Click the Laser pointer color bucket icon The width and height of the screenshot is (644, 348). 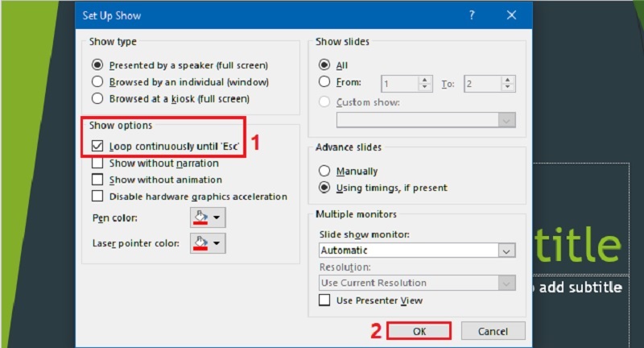(x=200, y=242)
